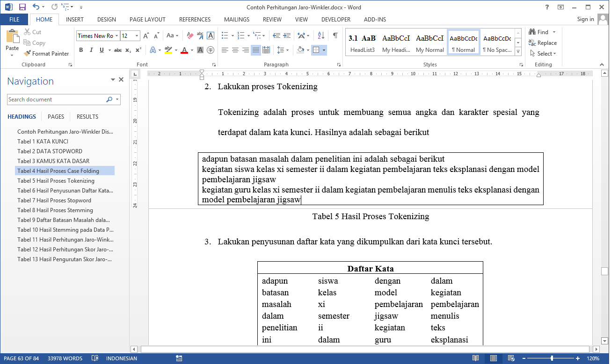This screenshot has width=611, height=364.
Task: Toggle Bold formatting
Action: point(81,50)
